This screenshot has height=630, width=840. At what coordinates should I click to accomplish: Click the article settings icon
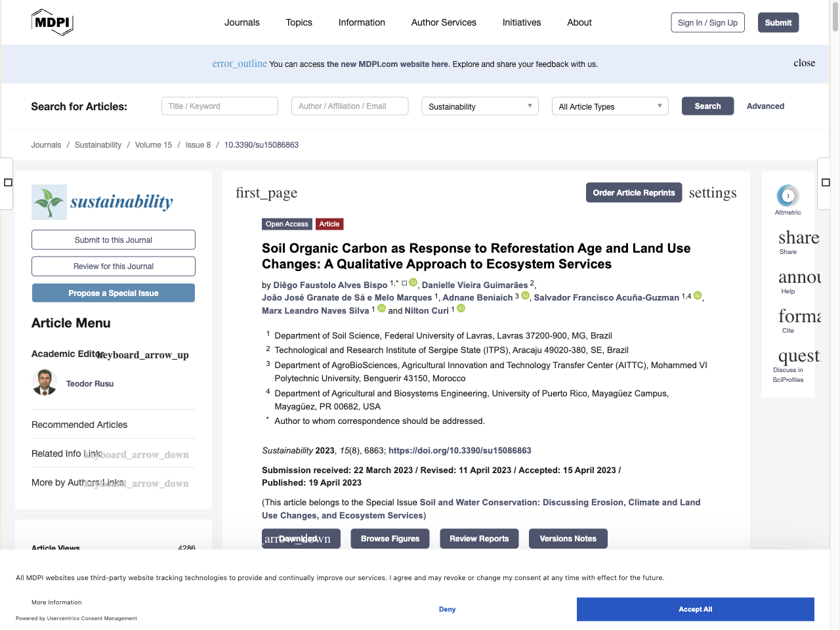(712, 193)
